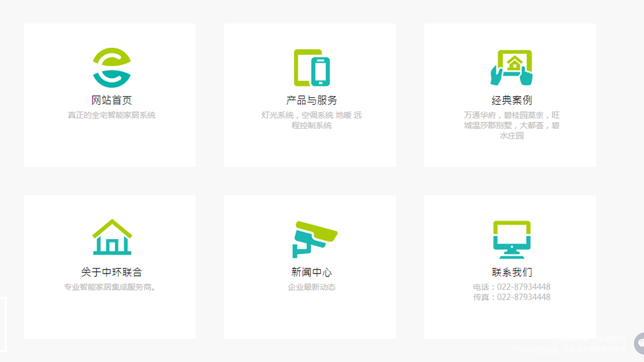Image resolution: width=644 pixels, height=362 pixels.
Task: Click the tablet and phone icon
Action: click(311, 68)
